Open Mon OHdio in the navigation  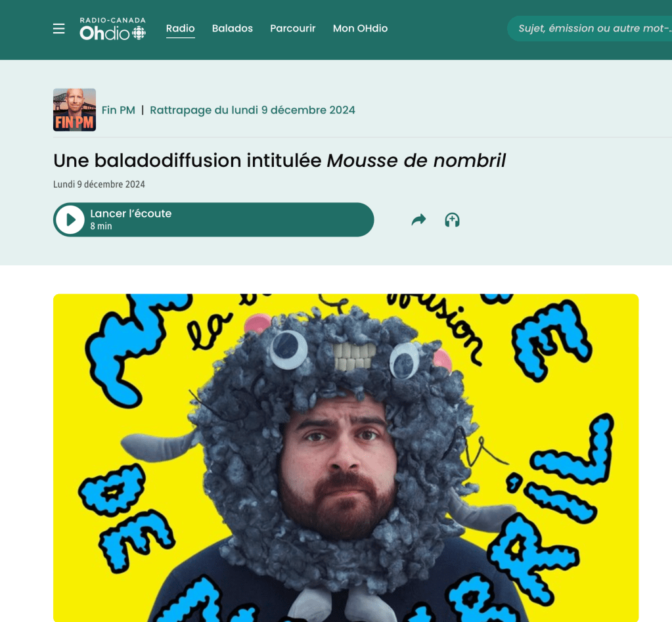pyautogui.click(x=360, y=28)
